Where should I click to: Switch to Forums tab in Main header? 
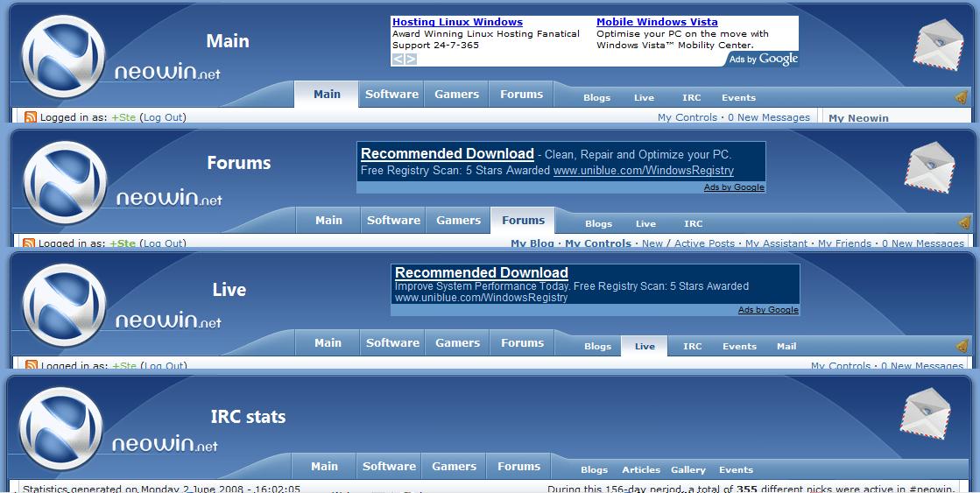[521, 95]
